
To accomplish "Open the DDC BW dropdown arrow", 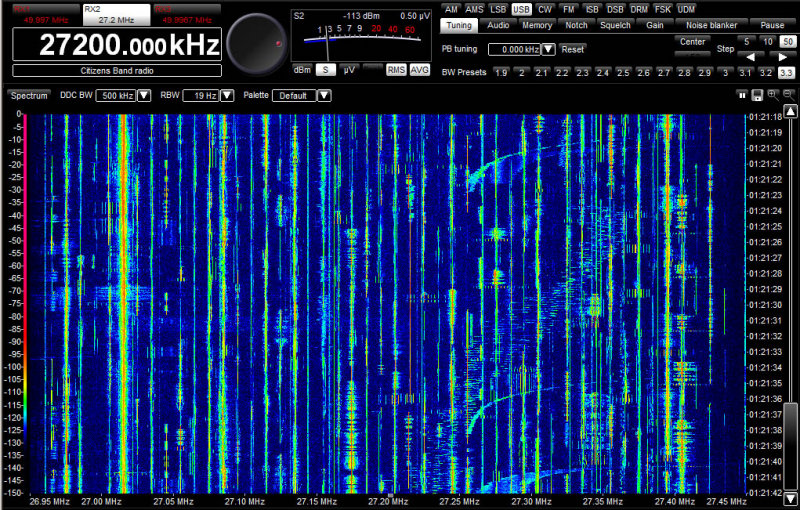I will (144, 95).
